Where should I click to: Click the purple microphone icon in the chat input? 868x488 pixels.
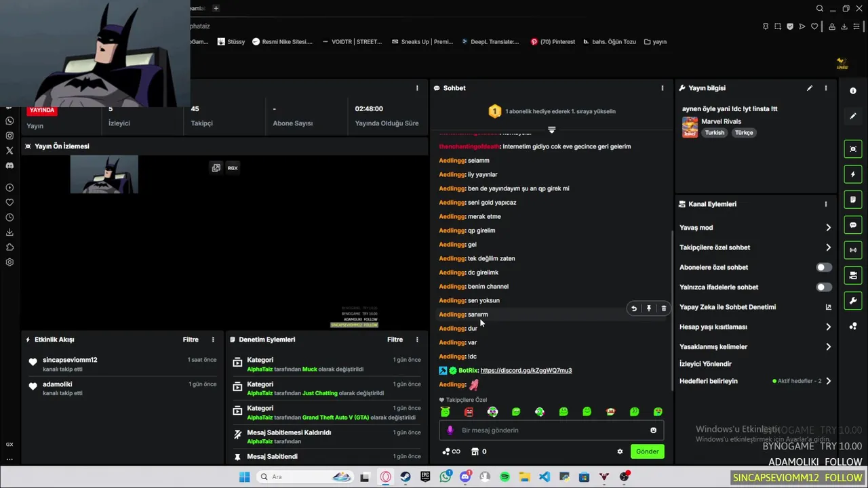pyautogui.click(x=450, y=430)
